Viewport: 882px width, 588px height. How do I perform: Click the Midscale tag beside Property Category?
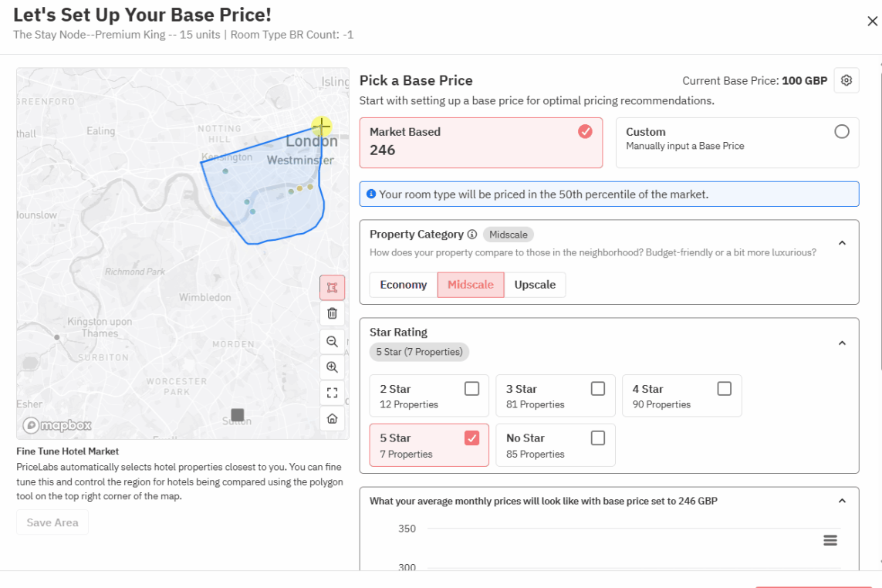(x=509, y=235)
